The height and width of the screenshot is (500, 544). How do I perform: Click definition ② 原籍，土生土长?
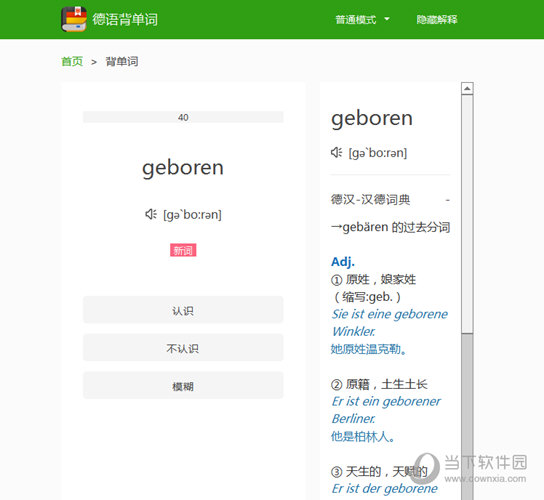point(379,384)
